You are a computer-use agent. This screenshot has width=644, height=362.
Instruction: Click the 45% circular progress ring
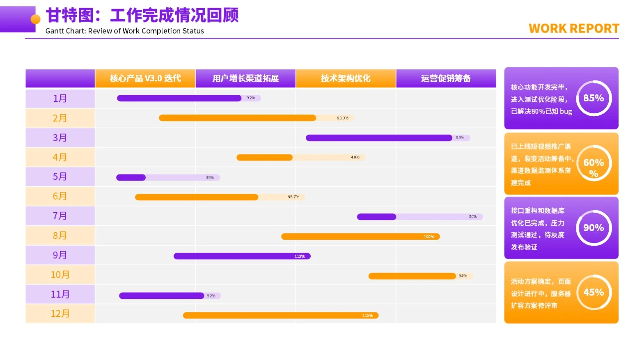pyautogui.click(x=594, y=292)
